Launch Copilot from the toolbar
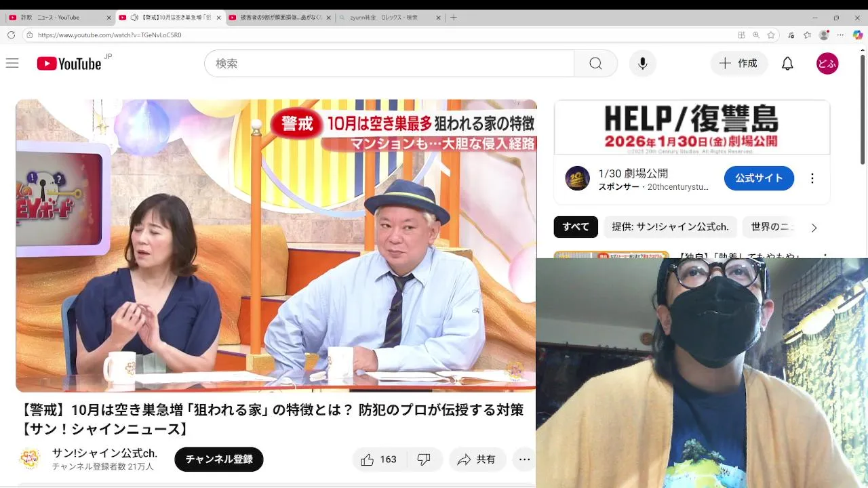 point(858,35)
